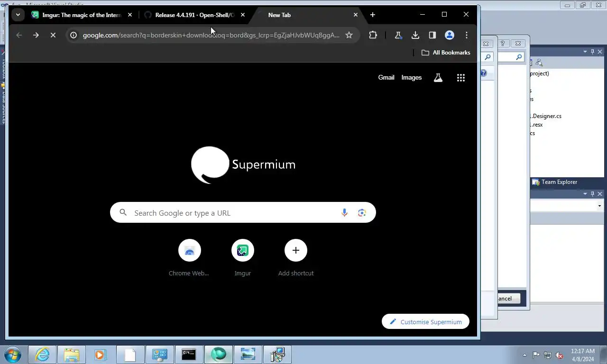Toggle the browser side panel icon
This screenshot has height=364, width=607.
click(432, 35)
